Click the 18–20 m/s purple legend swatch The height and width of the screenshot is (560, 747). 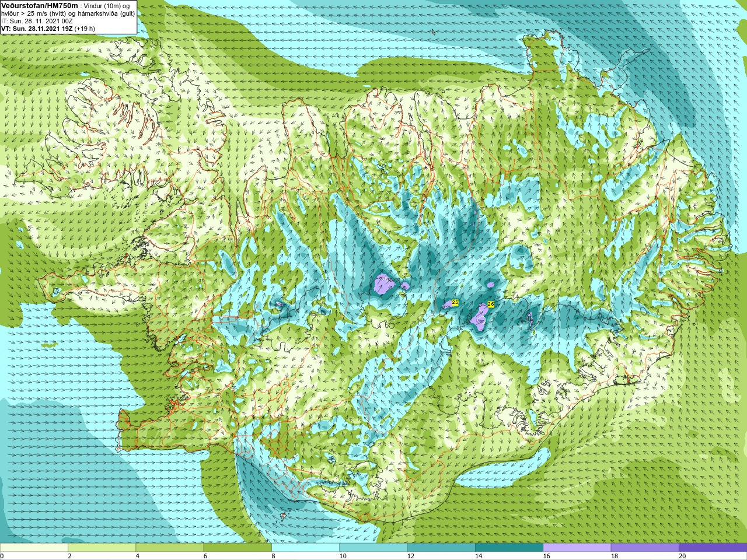(x=645, y=548)
